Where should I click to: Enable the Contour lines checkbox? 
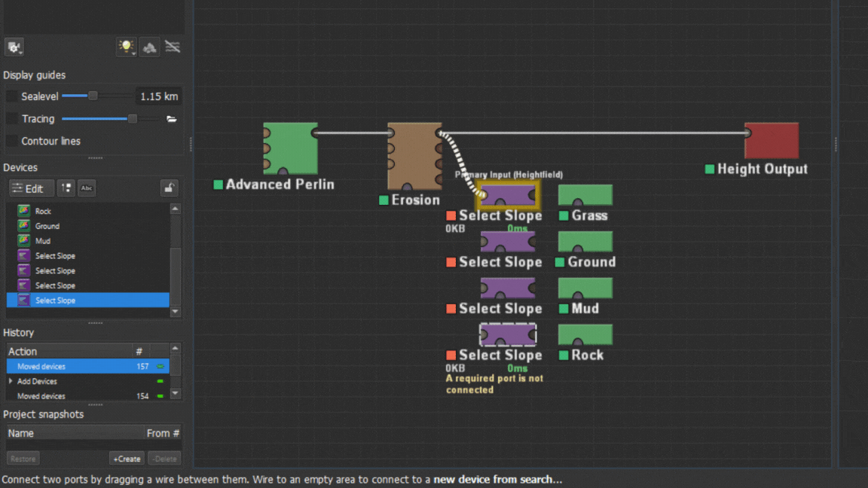click(11, 141)
